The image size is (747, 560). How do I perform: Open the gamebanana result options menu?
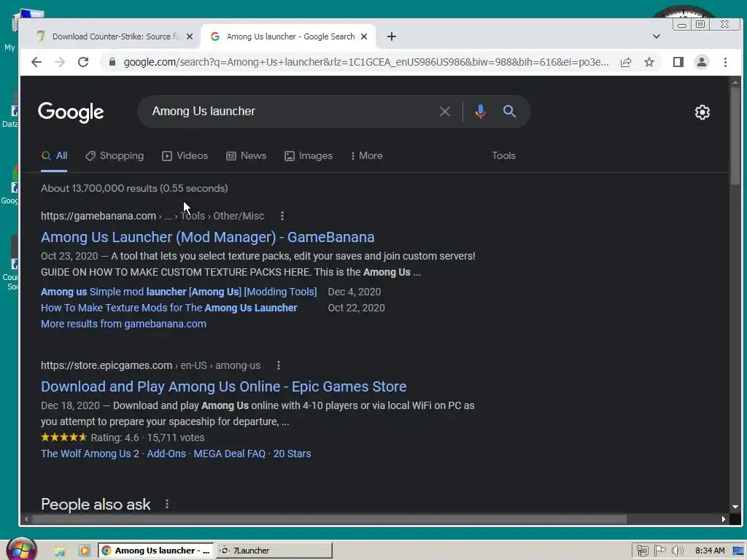coord(282,216)
